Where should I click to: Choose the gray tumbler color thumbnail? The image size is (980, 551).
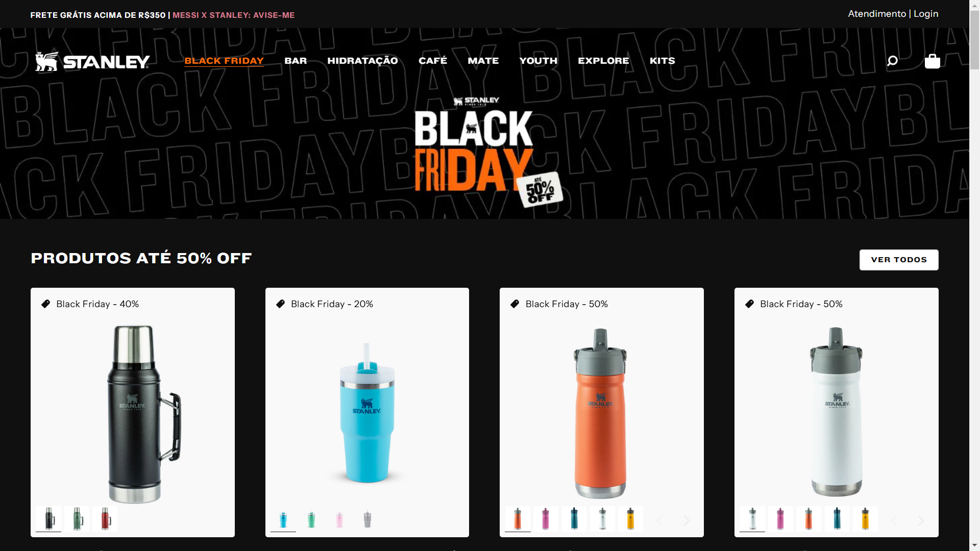point(367,519)
